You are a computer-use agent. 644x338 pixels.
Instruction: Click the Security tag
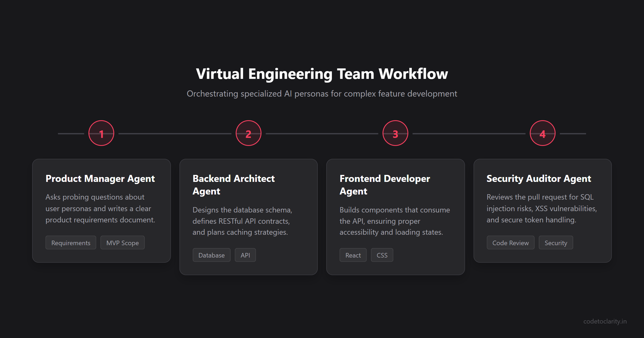(x=556, y=243)
